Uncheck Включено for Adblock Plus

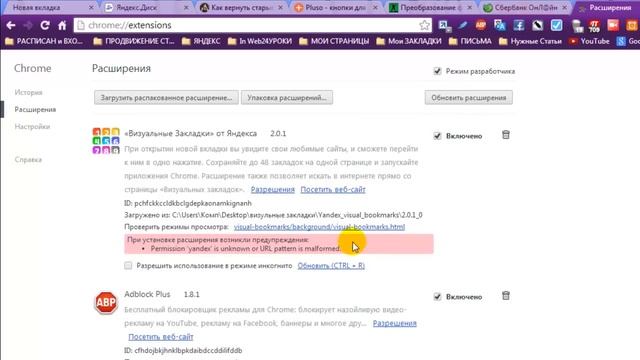[437, 296]
